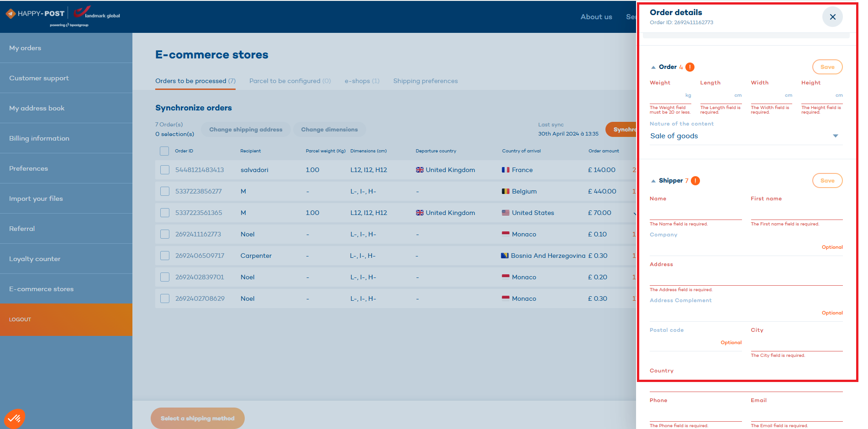Focus the Phone field
868x429 pixels.
click(696, 413)
